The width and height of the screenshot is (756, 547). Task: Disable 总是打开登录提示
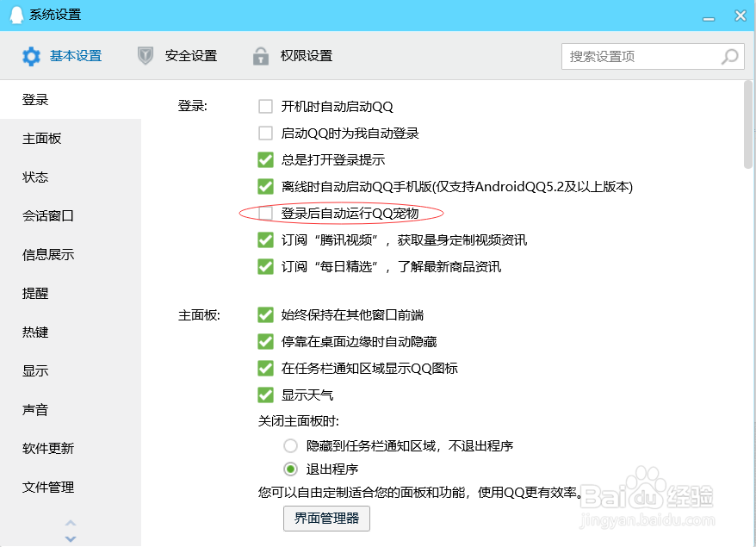pos(265,159)
